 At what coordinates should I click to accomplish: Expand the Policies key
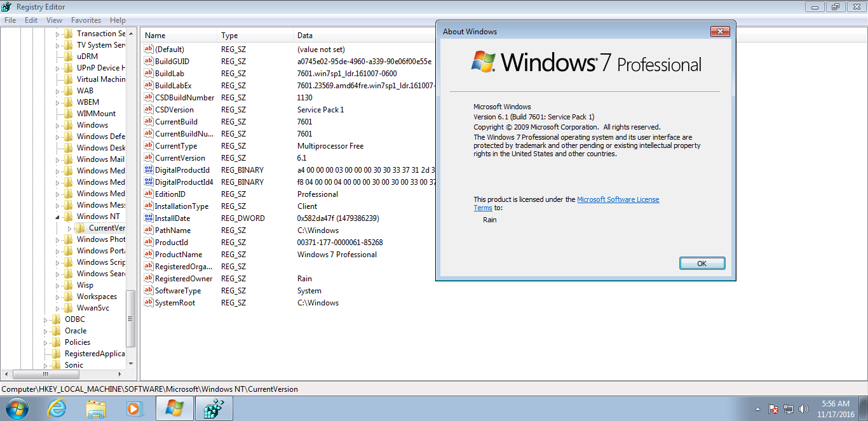(x=46, y=342)
